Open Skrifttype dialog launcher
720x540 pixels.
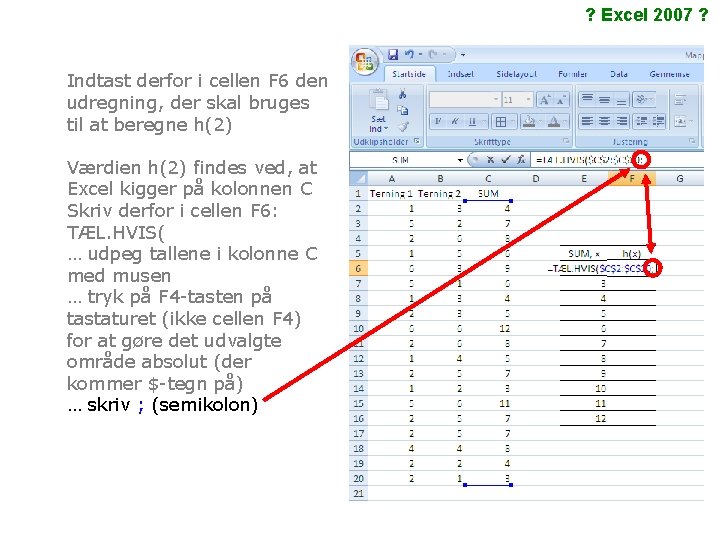point(566,141)
